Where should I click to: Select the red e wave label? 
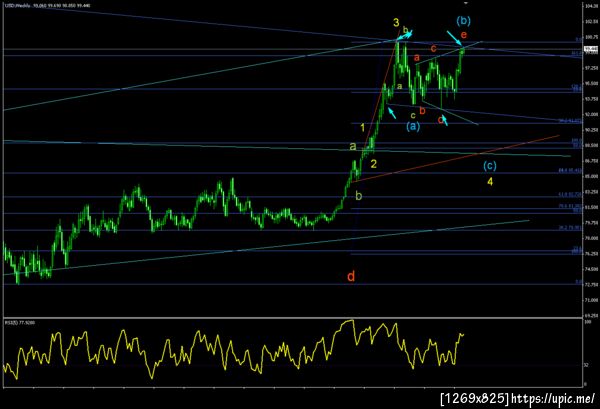[x=464, y=35]
